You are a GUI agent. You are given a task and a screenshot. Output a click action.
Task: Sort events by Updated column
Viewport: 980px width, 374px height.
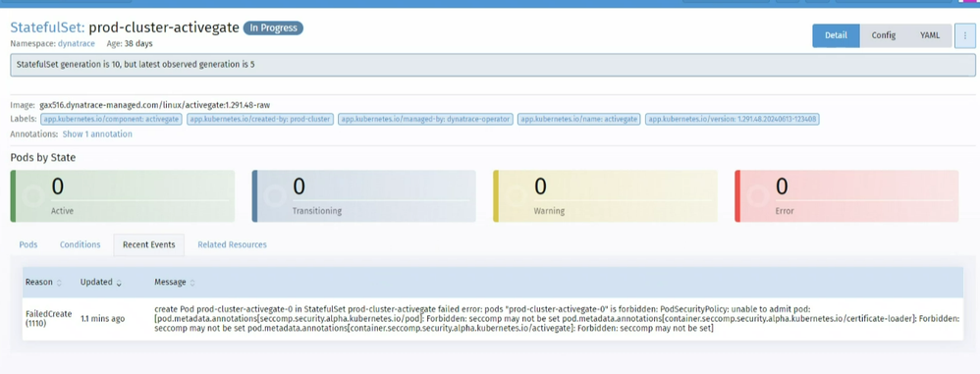100,282
